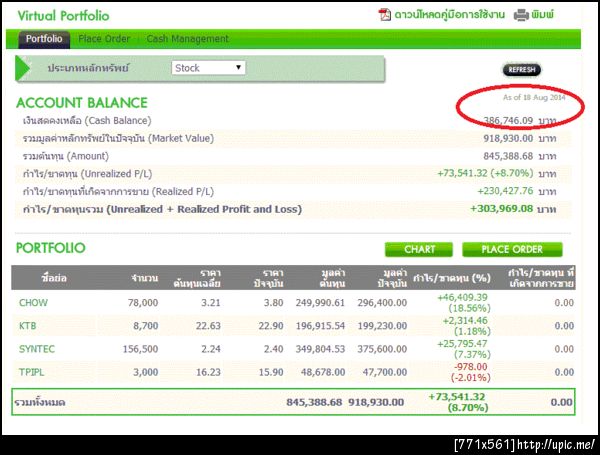
Task: Click the printer icon
Action: tap(521, 15)
